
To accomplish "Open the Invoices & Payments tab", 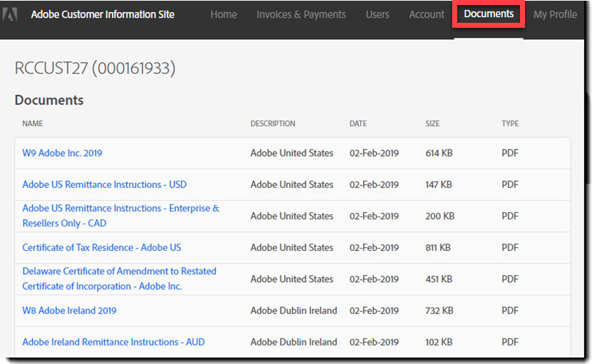I will [301, 14].
